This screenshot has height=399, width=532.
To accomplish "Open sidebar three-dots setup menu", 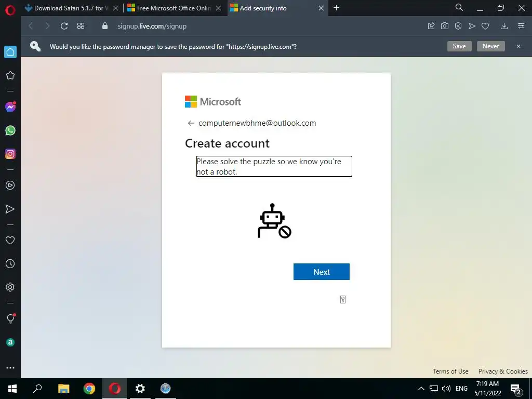I will (10, 368).
